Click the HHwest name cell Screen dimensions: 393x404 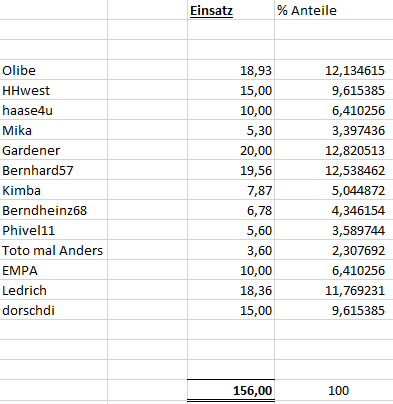(54, 90)
